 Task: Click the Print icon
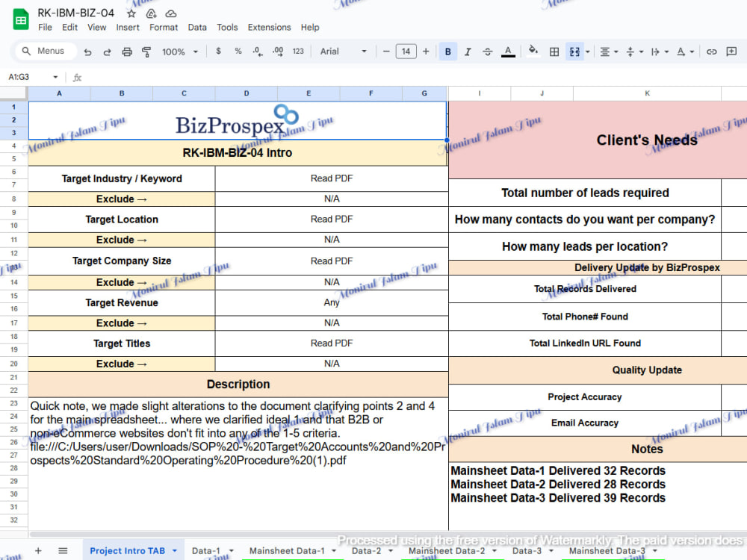127,52
